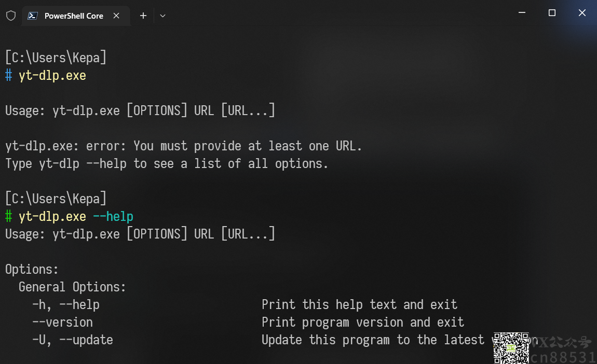Screen dimensions: 597x364
Task: Click the PowerShell icon on the tab
Action: coord(33,16)
